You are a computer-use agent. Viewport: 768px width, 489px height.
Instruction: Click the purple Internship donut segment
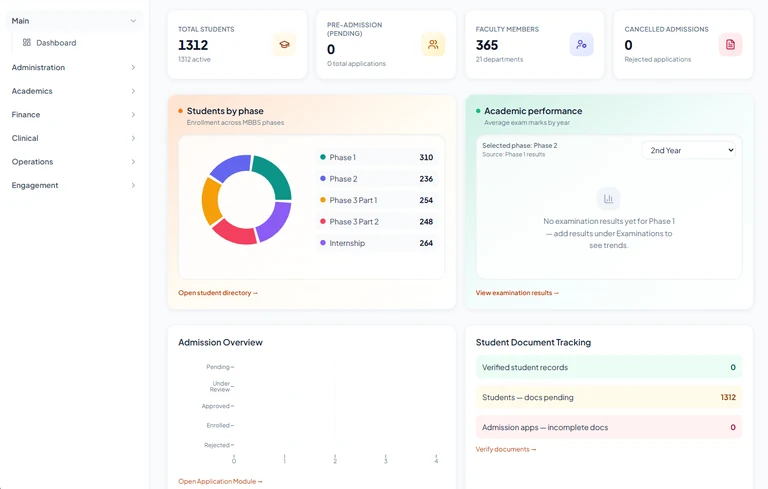(x=274, y=223)
